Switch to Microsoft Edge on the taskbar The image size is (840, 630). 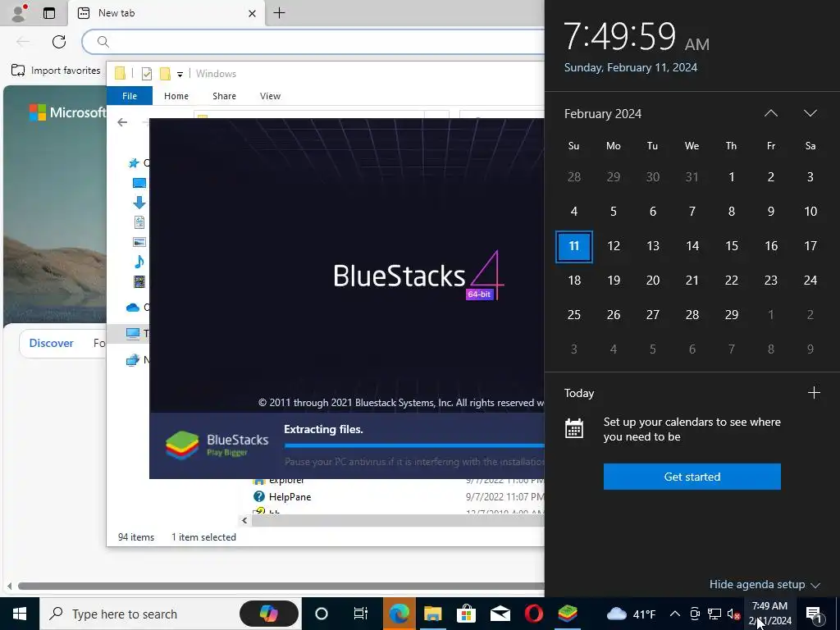[399, 614]
